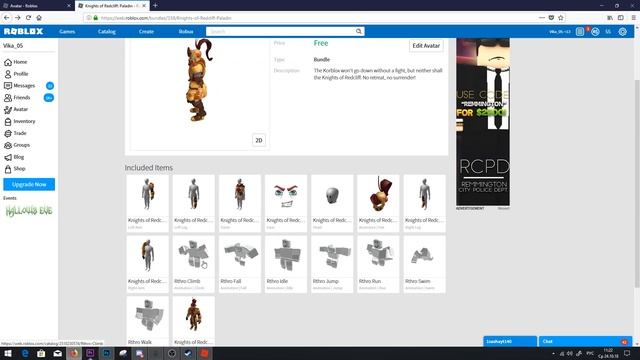Click browser back arrow

point(7,18)
